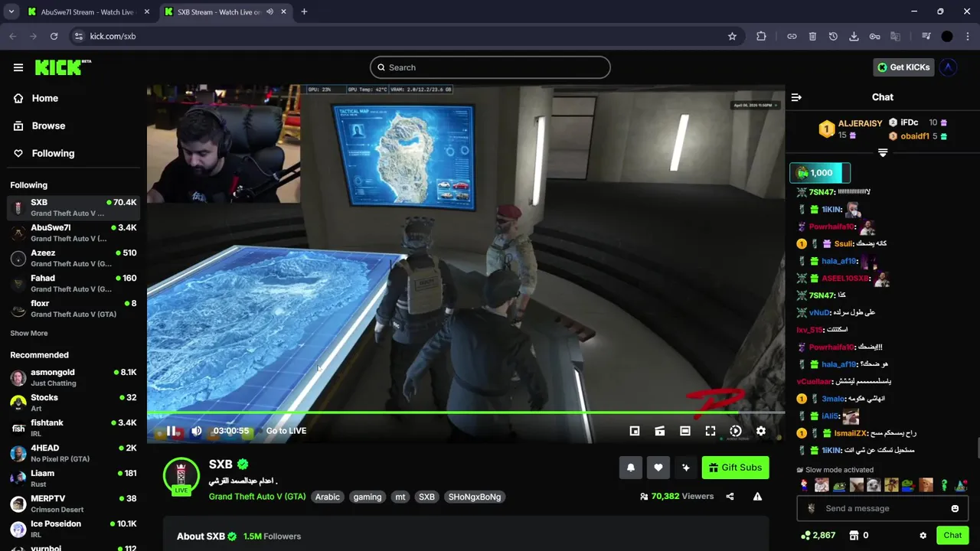Open browser extensions puzzle icon
This screenshot has width=980, height=551.
click(x=761, y=36)
